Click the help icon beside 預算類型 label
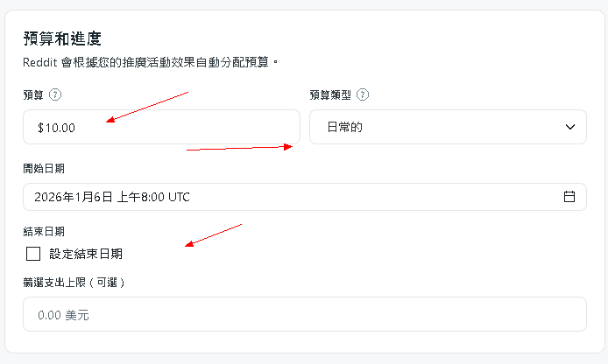This screenshot has height=364, width=608. pyautogui.click(x=363, y=94)
